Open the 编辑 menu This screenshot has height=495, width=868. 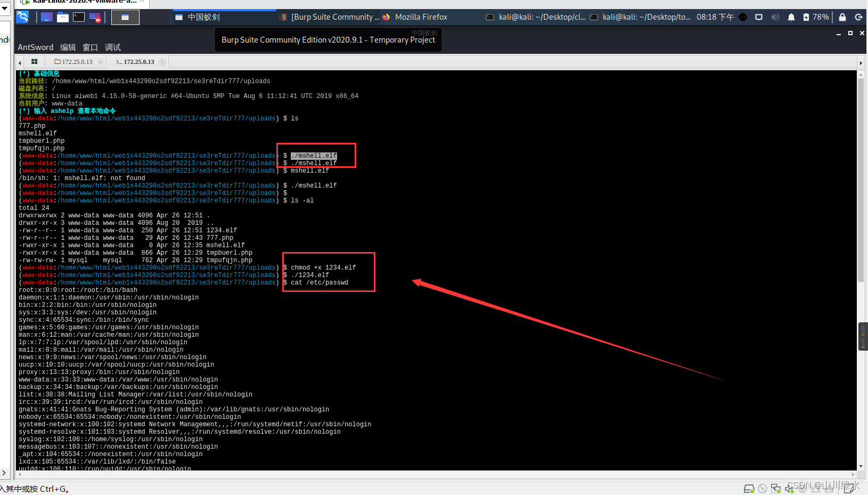68,47
